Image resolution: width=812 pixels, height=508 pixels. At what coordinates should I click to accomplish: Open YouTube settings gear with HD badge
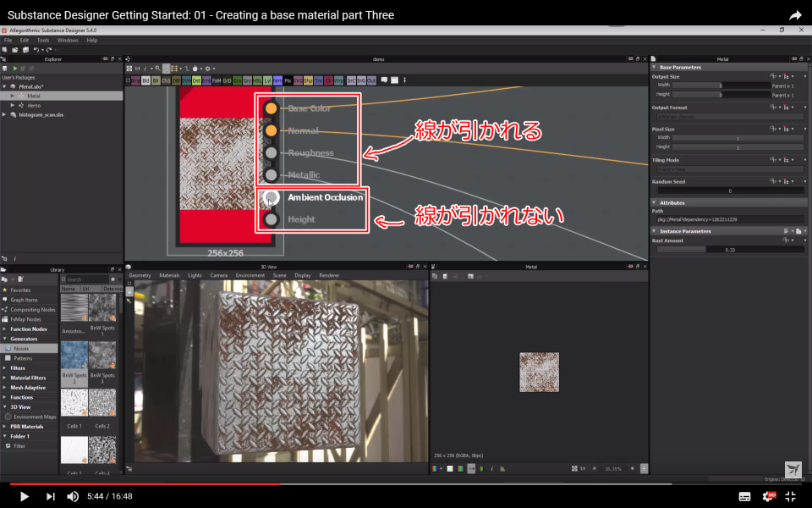tap(769, 496)
